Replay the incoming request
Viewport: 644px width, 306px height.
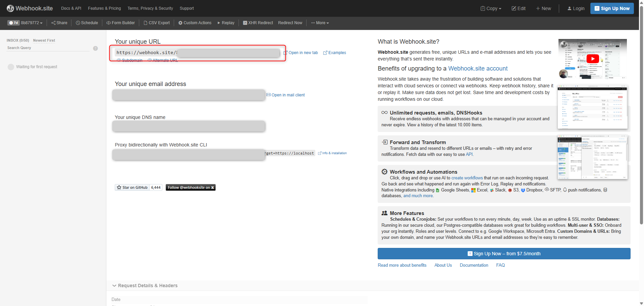[x=226, y=23]
